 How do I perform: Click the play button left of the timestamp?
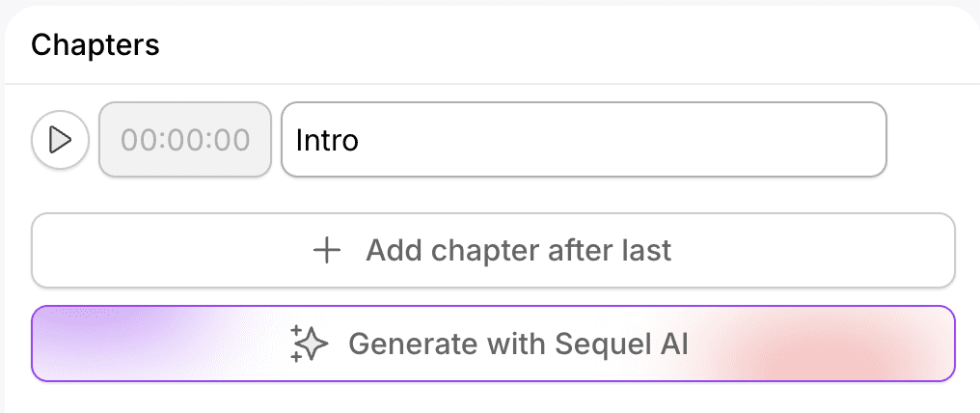pos(60,140)
